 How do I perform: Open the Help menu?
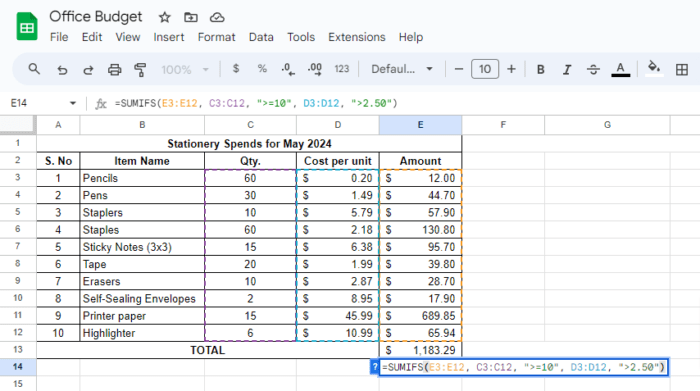tap(411, 37)
